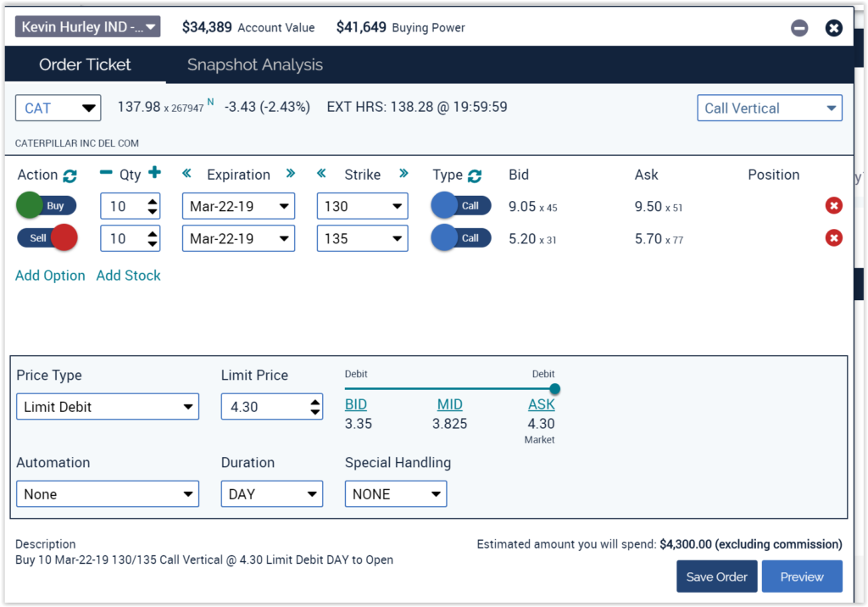Remove the 135 strike sell leg

click(x=834, y=238)
